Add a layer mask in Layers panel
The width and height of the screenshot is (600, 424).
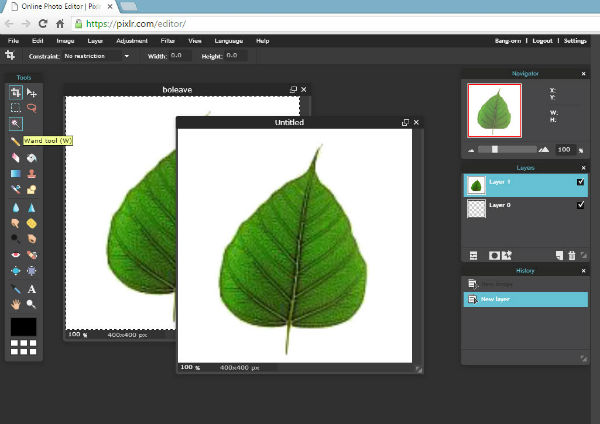[494, 256]
